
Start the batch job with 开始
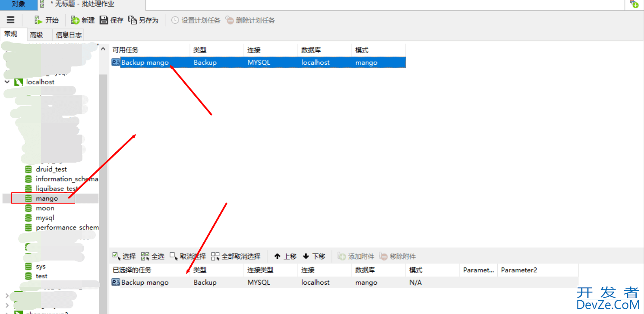(x=46, y=20)
